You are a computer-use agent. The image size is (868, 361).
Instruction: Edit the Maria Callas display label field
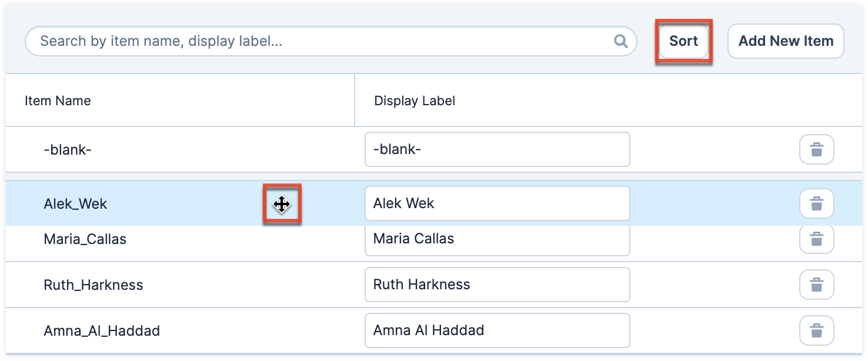click(496, 240)
